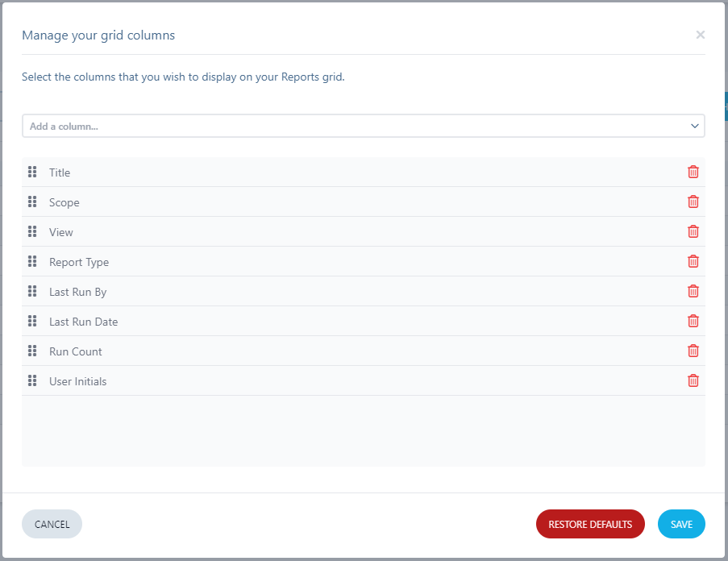Remove the User Initials column
The width and height of the screenshot is (728, 561).
(x=693, y=380)
